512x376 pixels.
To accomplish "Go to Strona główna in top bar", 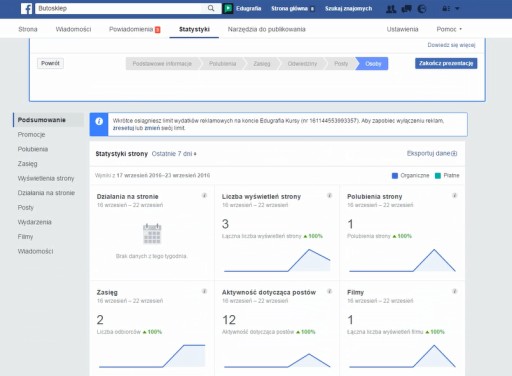I will point(289,9).
